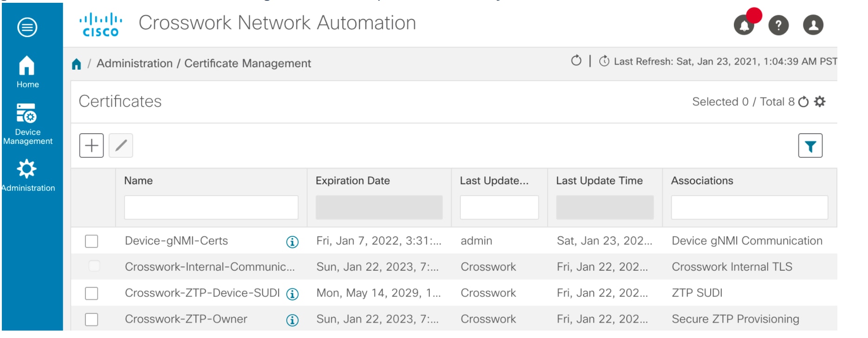Click Crosswork Internal TLS association
Image resolution: width=868 pixels, height=338 pixels.
click(x=732, y=267)
